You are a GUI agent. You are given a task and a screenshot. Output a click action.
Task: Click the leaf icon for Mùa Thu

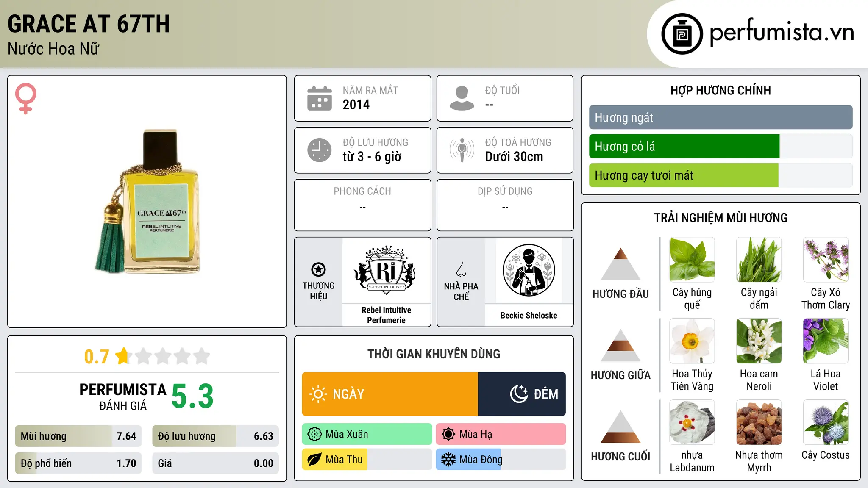pos(314,460)
